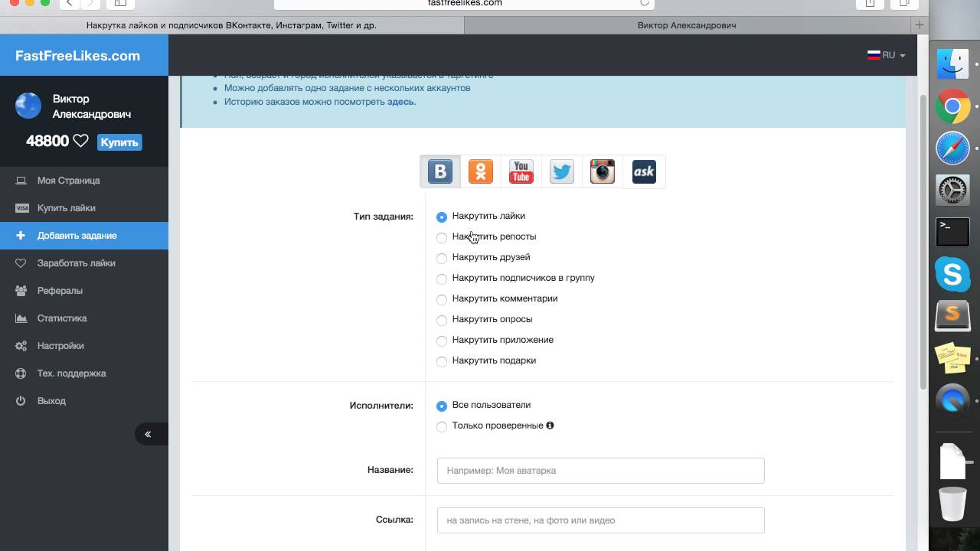The width and height of the screenshot is (980, 551).
Task: Open Skype from the dock
Action: (952, 274)
